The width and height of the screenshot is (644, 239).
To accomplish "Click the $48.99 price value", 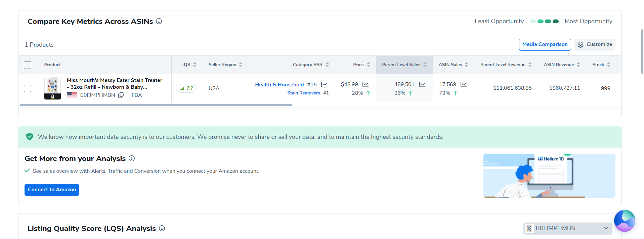I will point(349,84).
